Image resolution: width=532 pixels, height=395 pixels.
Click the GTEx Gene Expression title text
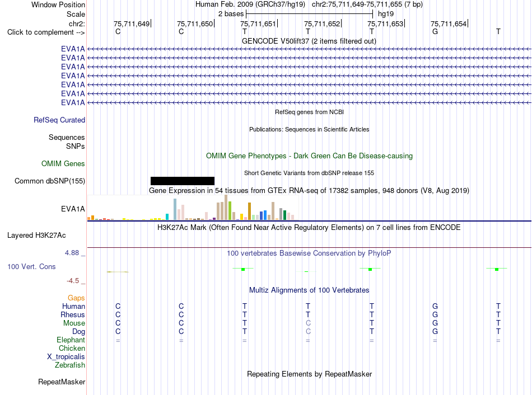tap(309, 191)
